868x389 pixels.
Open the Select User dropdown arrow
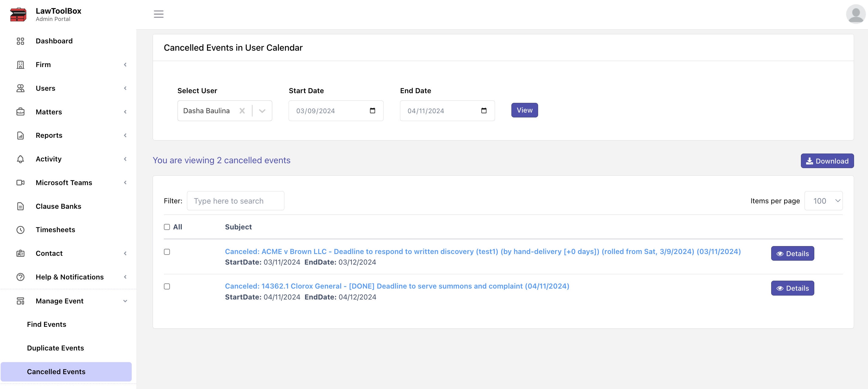262,111
